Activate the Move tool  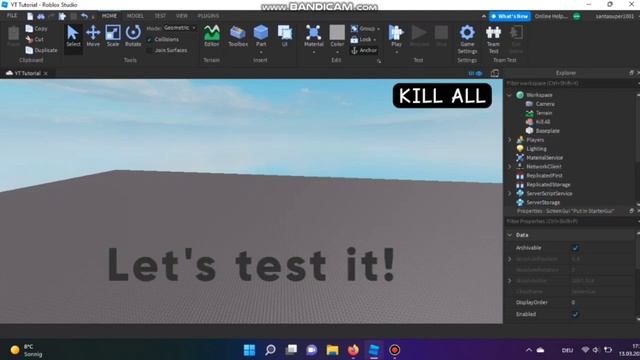point(93,36)
